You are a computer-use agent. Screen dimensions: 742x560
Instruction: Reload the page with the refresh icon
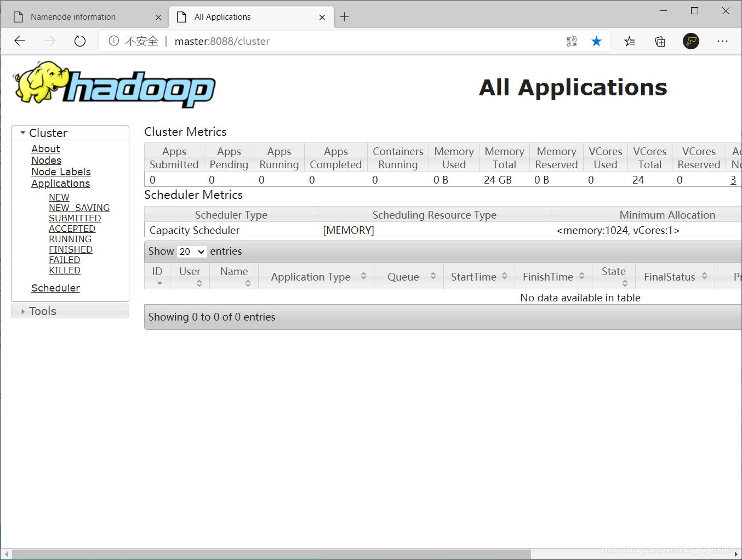(x=80, y=41)
